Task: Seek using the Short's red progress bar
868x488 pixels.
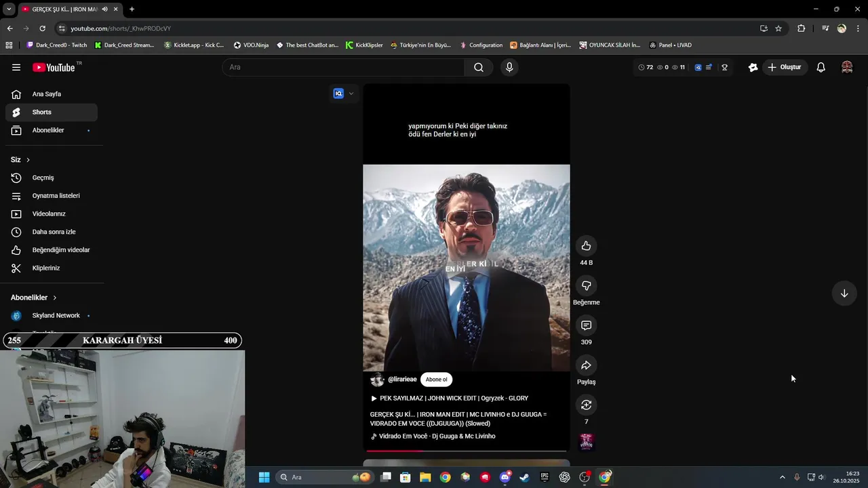Action: pos(467,451)
